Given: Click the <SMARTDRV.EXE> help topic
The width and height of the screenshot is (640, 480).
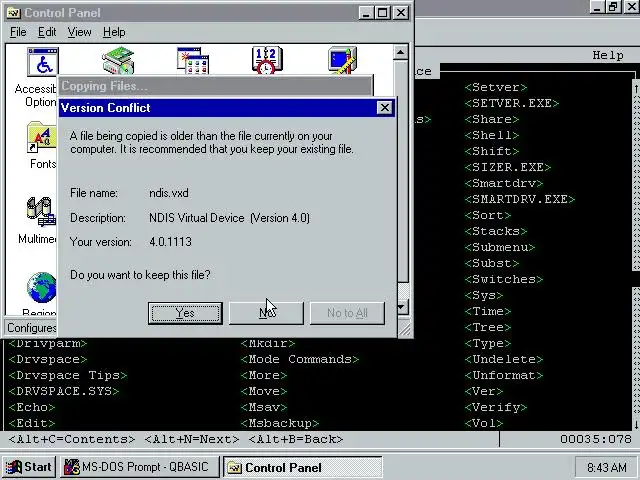Looking at the screenshot, I should [x=520, y=199].
